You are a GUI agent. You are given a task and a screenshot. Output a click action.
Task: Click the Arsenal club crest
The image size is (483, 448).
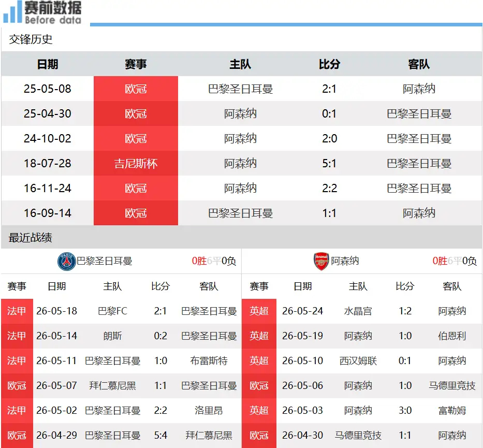(x=321, y=261)
